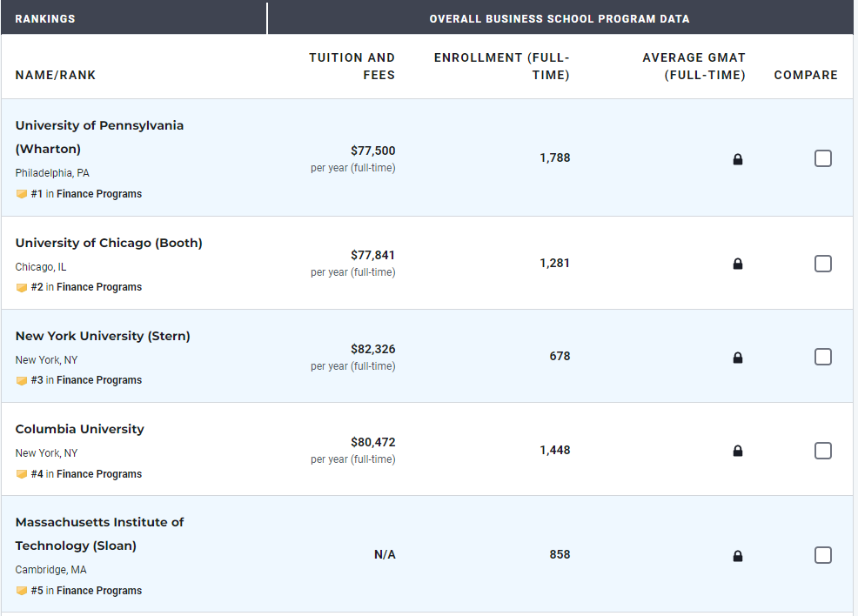
Task: Click the Tuition and Fees column header
Action: (352, 66)
